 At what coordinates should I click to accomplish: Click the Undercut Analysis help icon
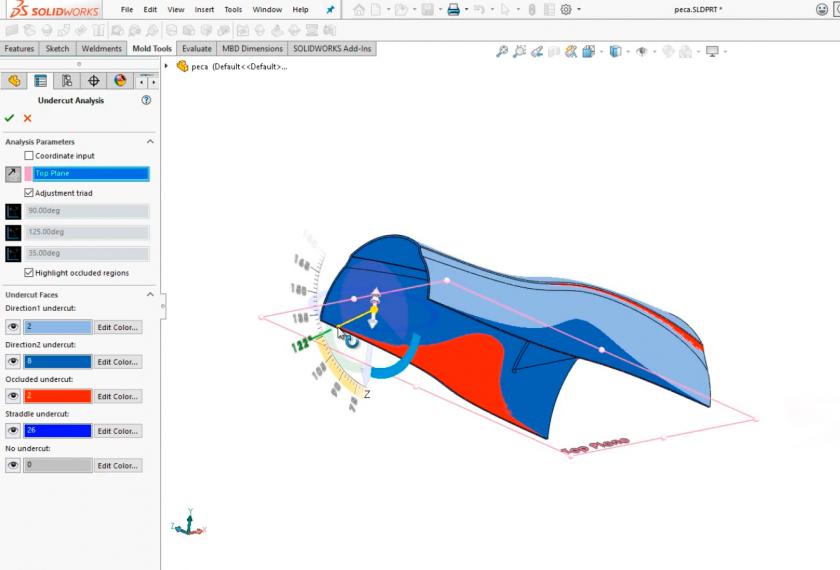(x=146, y=100)
